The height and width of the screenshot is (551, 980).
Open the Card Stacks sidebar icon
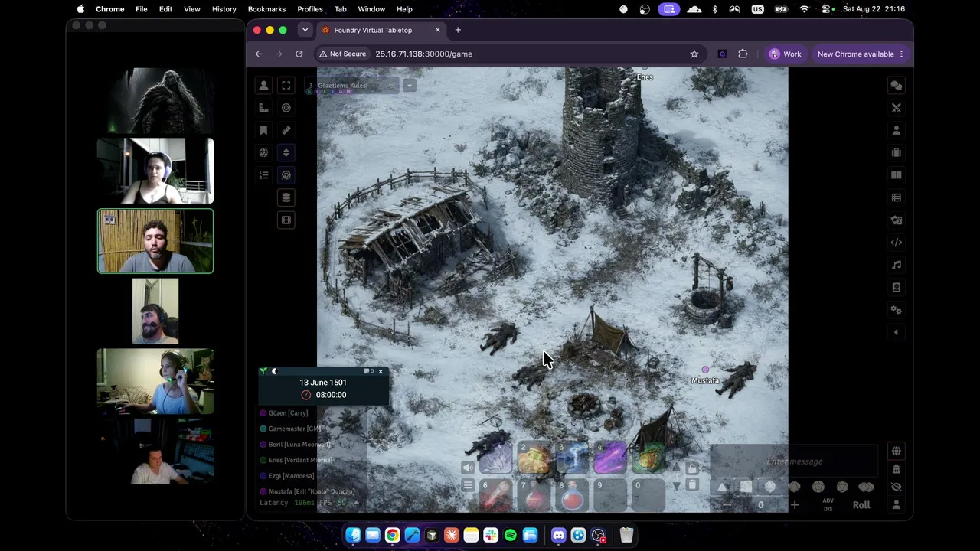(x=897, y=220)
